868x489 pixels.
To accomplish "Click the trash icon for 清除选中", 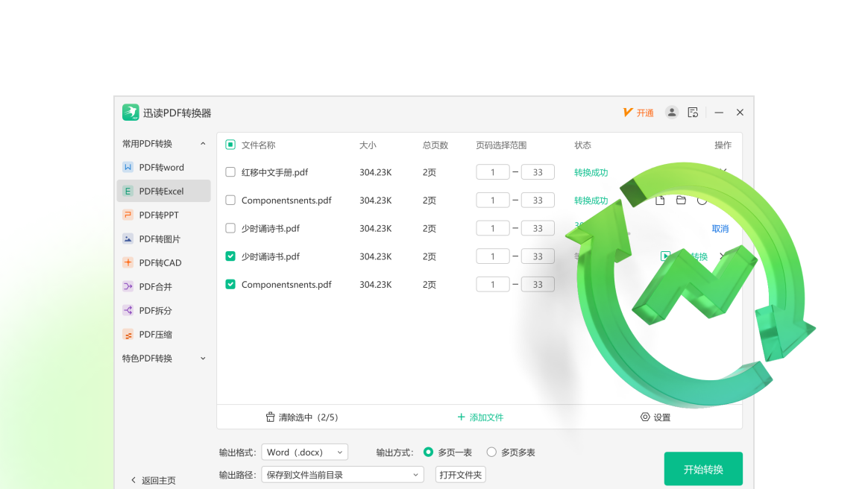I will tap(270, 417).
